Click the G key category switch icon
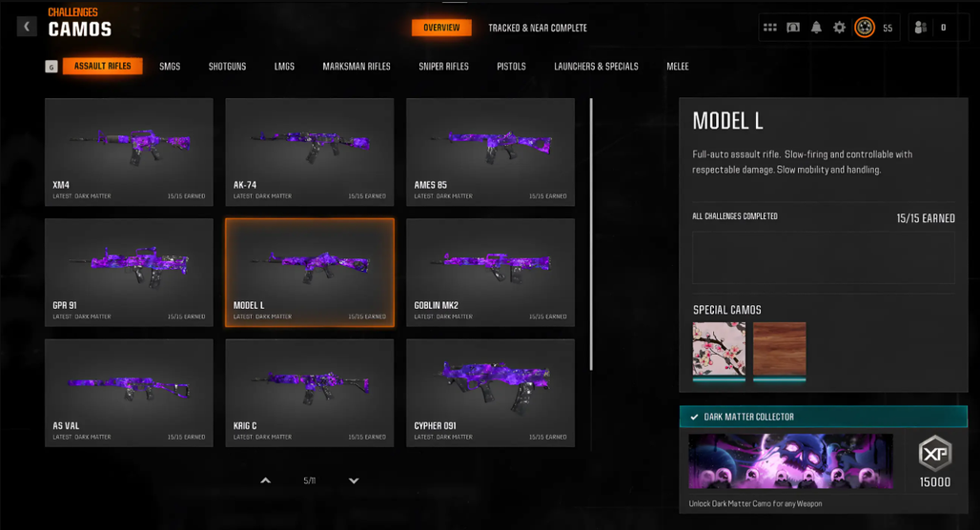The image size is (980, 530). (51, 67)
